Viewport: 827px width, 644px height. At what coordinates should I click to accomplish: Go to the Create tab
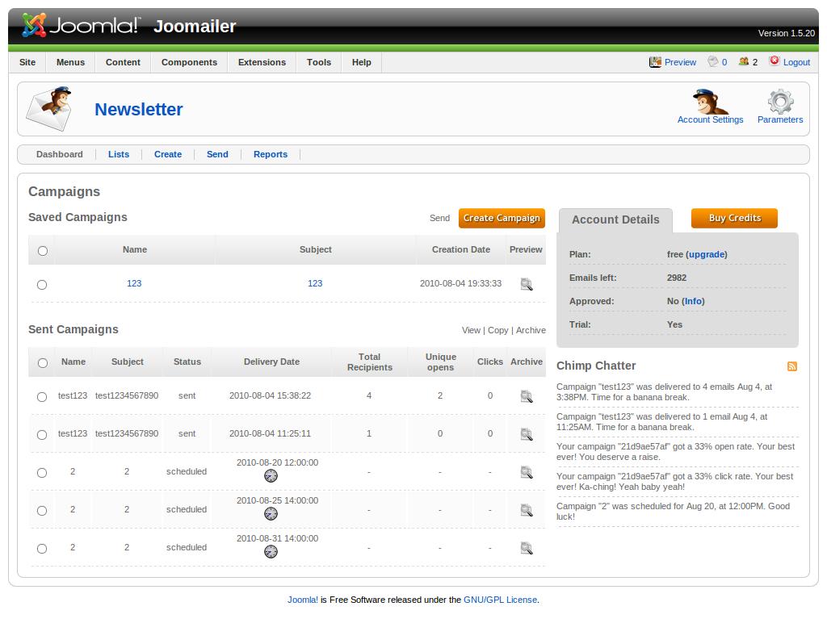click(168, 154)
